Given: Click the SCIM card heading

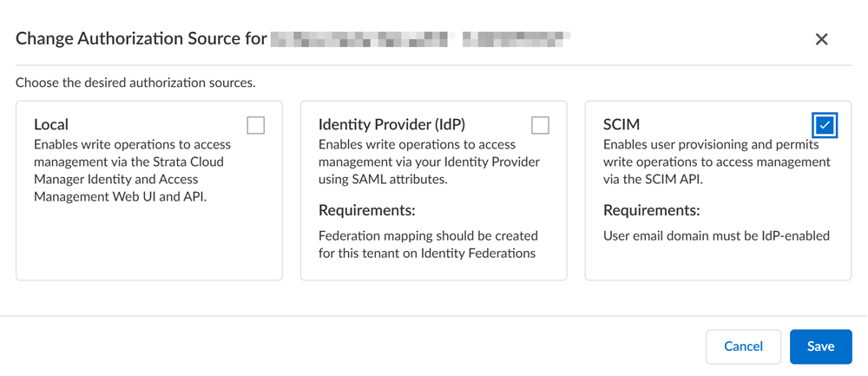Looking at the screenshot, I should click(x=621, y=125).
